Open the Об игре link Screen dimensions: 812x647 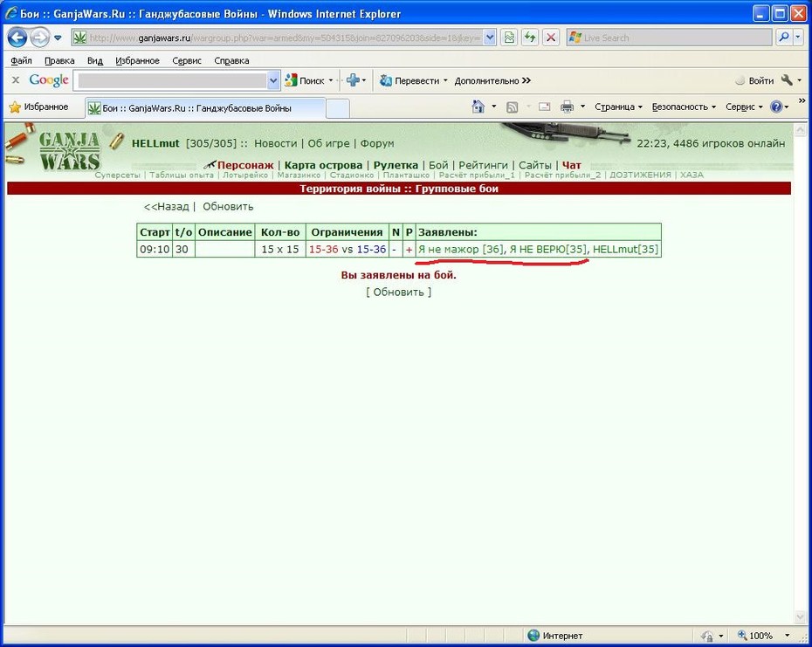328,143
